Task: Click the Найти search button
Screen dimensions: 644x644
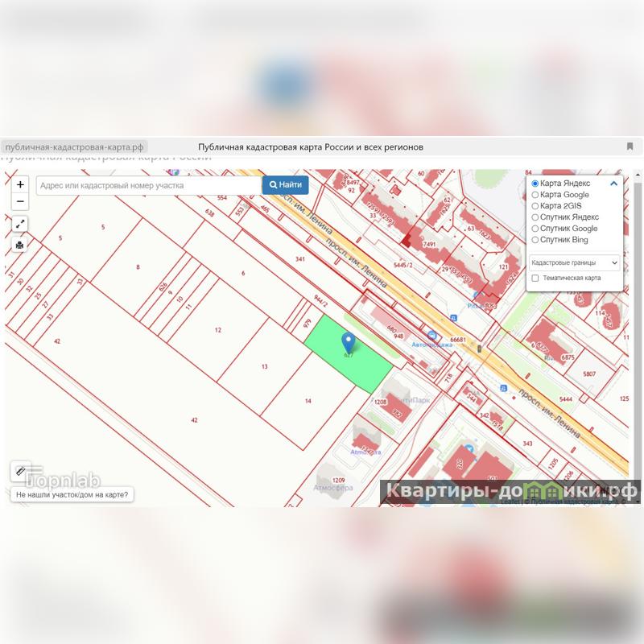Action: (285, 185)
